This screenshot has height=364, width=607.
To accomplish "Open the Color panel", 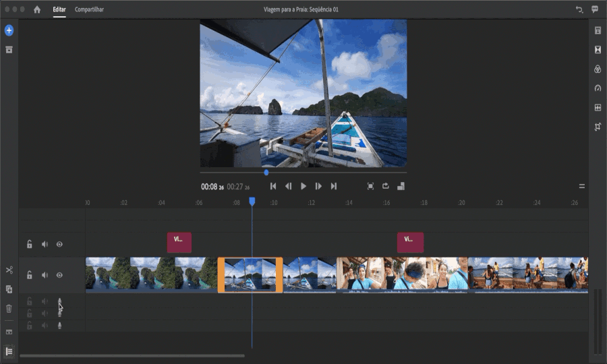I will click(598, 69).
